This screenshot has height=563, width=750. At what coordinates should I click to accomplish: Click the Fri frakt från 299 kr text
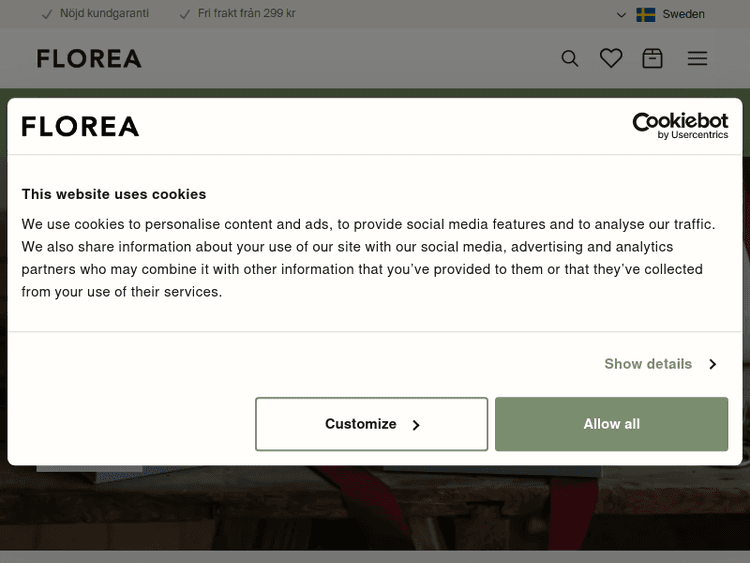(246, 14)
